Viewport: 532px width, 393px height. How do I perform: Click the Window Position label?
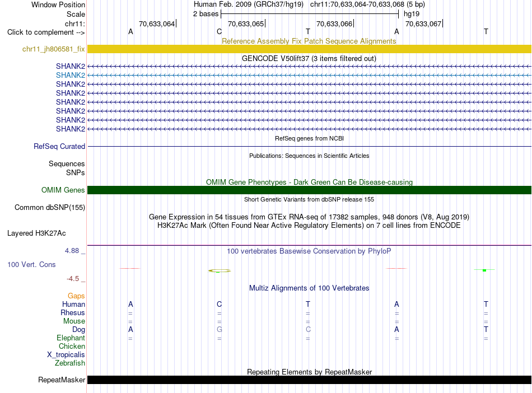tap(58, 4)
